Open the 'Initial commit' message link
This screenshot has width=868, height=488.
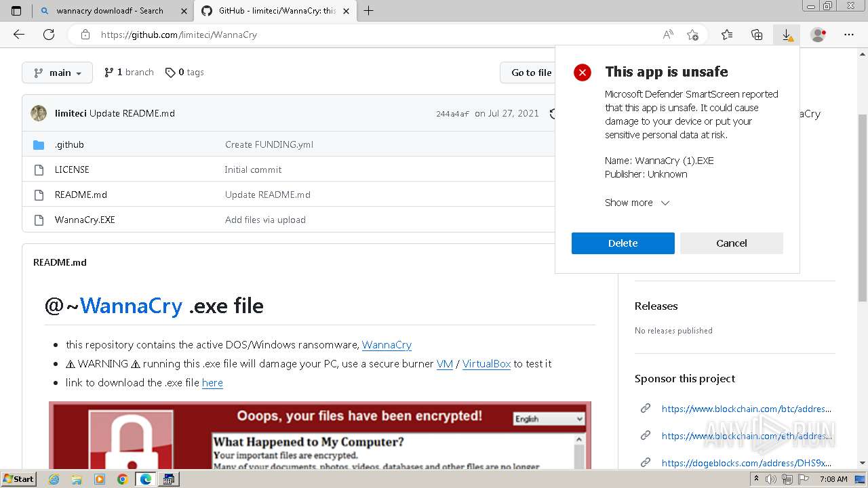[x=253, y=169]
